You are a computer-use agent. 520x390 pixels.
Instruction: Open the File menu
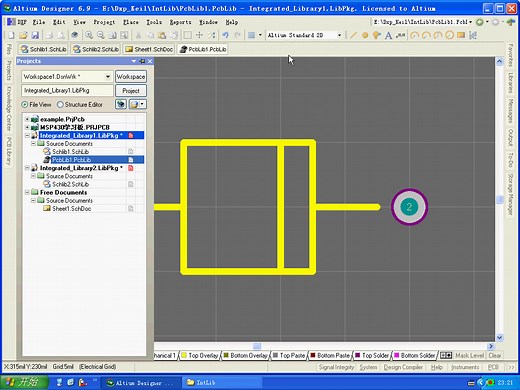click(39, 22)
